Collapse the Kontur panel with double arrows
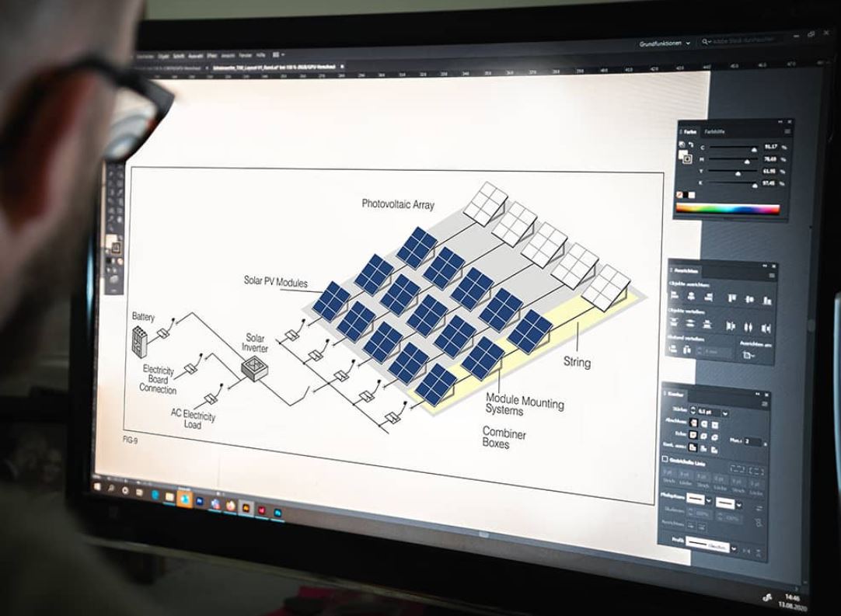This screenshot has width=841, height=616. tap(757, 394)
